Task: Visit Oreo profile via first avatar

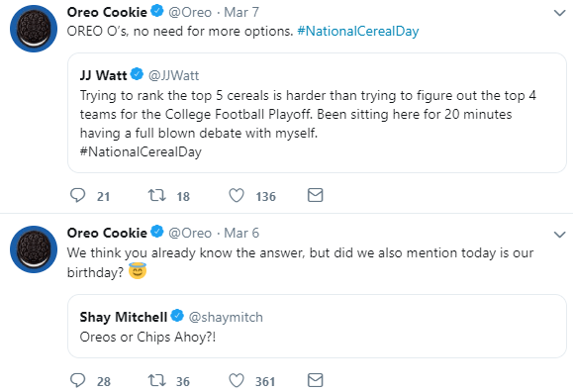Action: (34, 29)
